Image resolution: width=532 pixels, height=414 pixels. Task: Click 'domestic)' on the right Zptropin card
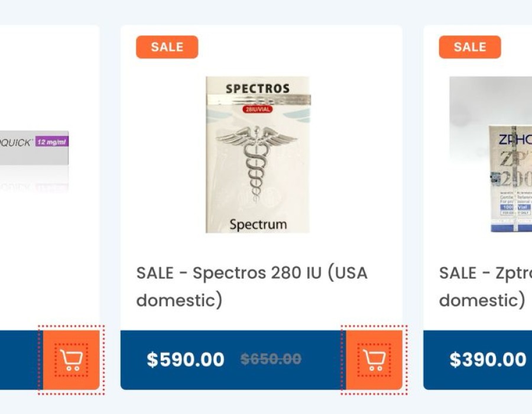click(x=482, y=300)
